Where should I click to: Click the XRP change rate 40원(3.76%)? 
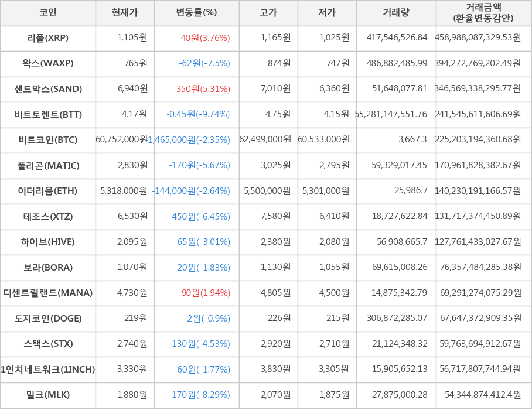click(x=205, y=38)
